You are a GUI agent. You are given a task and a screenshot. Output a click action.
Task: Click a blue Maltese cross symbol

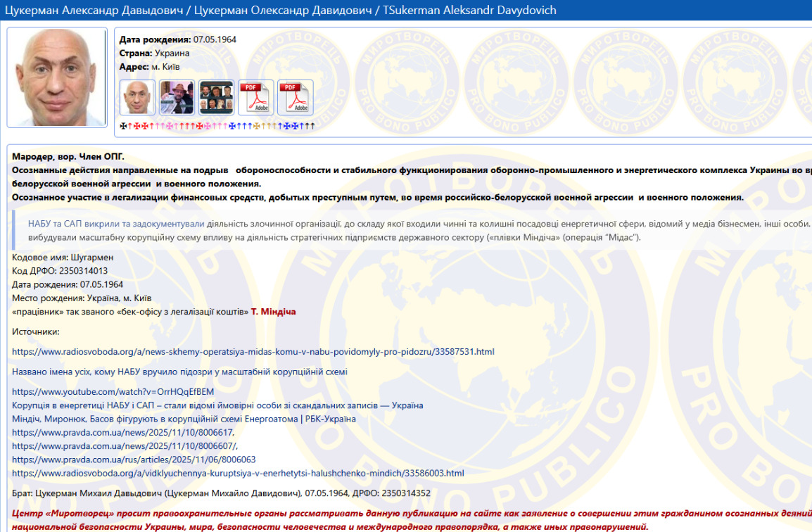coord(231,125)
